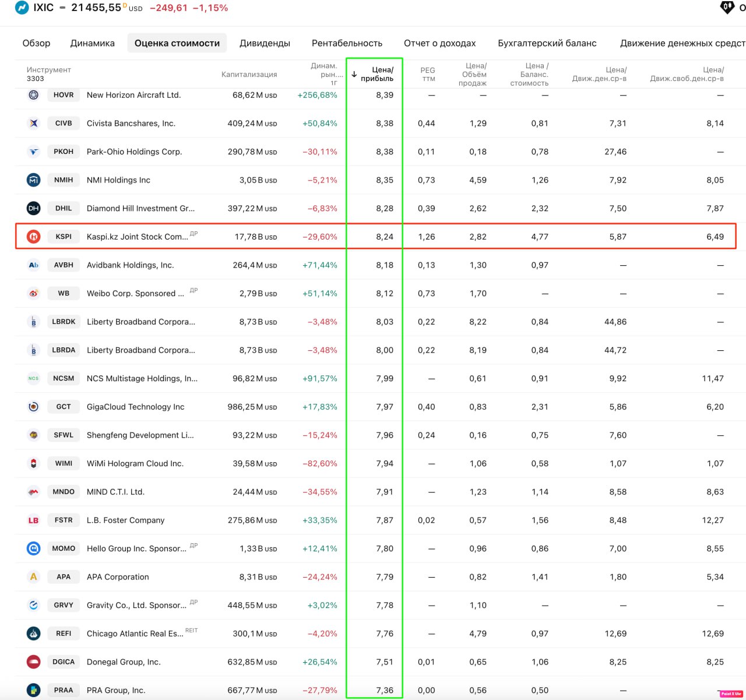Screen dimensions: 746x700
Task: Sort by PEG ттм column header
Action: 428,75
